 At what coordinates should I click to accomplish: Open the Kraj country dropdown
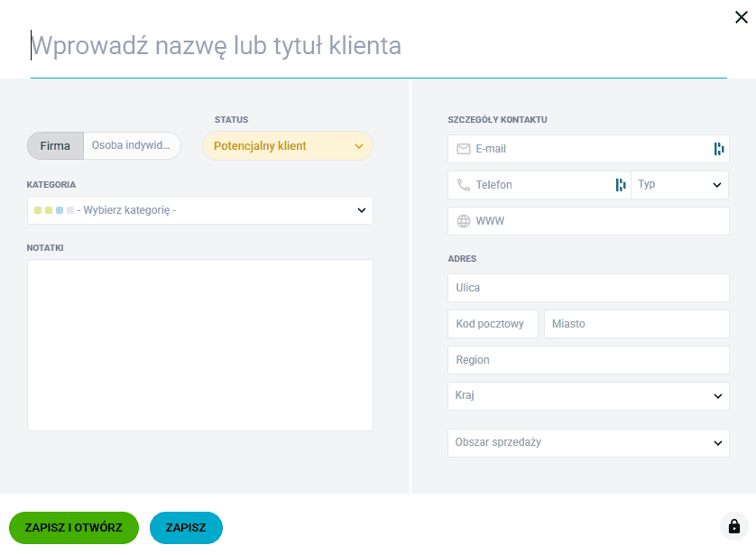click(588, 395)
